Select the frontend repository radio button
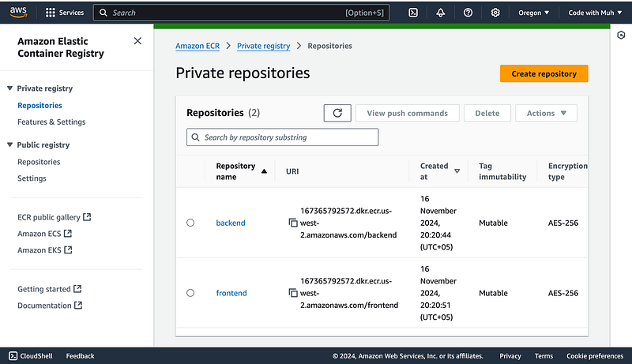632x364 pixels. point(190,293)
